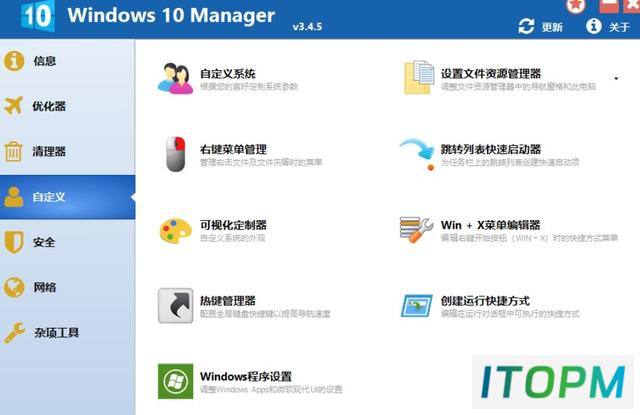This screenshot has height=415, width=640.
Task: Click description under 跳转列表快速启动器
Action: [x=510, y=162]
